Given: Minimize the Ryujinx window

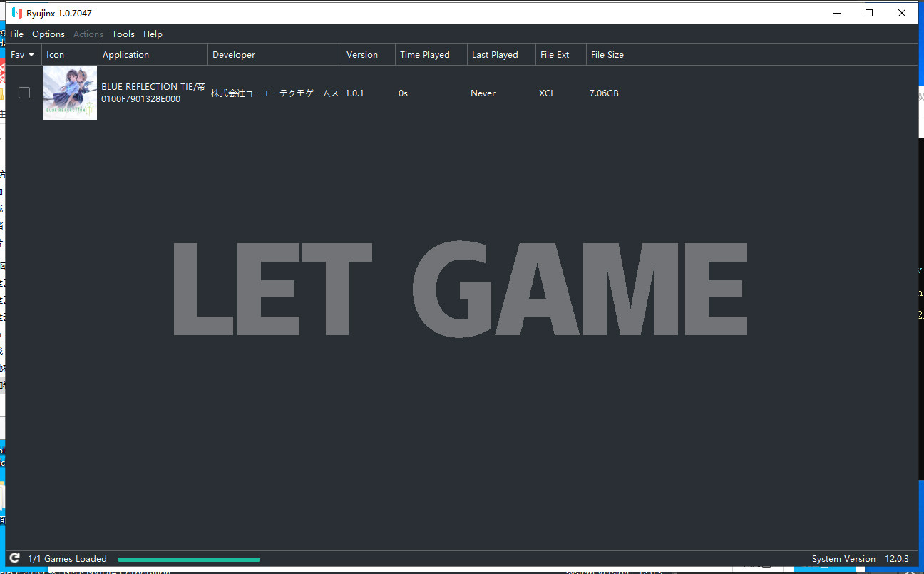Looking at the screenshot, I should click(836, 13).
